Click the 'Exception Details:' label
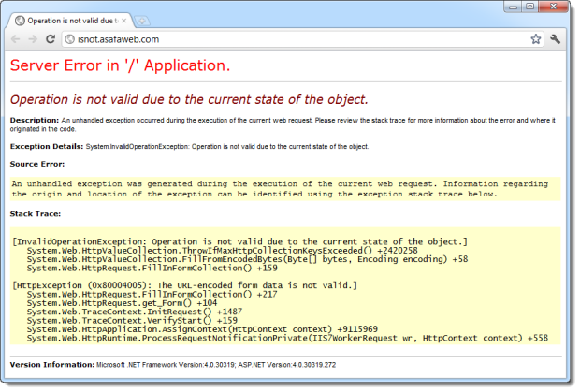Image resolution: width=580 pixels, height=392 pixels. coord(47,147)
